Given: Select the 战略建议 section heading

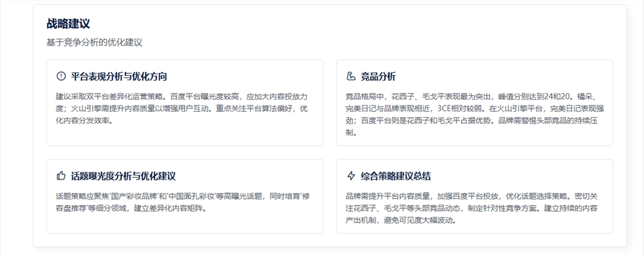Looking at the screenshot, I should click(68, 23).
